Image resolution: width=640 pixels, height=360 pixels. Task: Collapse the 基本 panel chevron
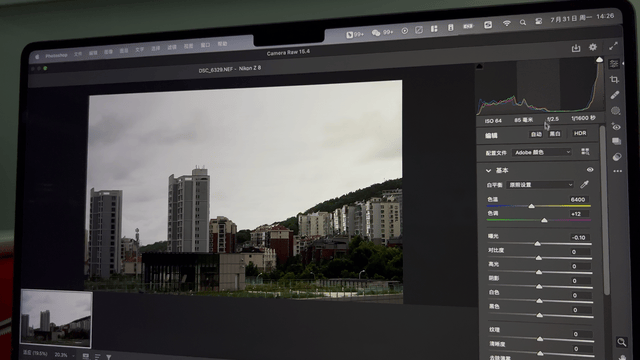point(488,171)
